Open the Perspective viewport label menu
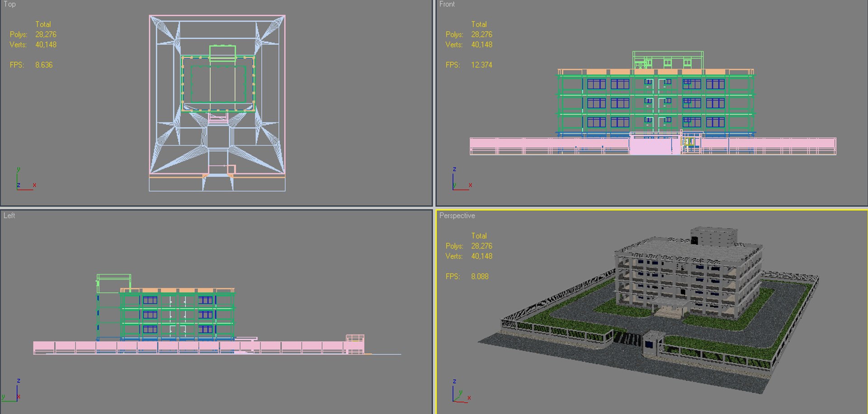 pyautogui.click(x=457, y=216)
